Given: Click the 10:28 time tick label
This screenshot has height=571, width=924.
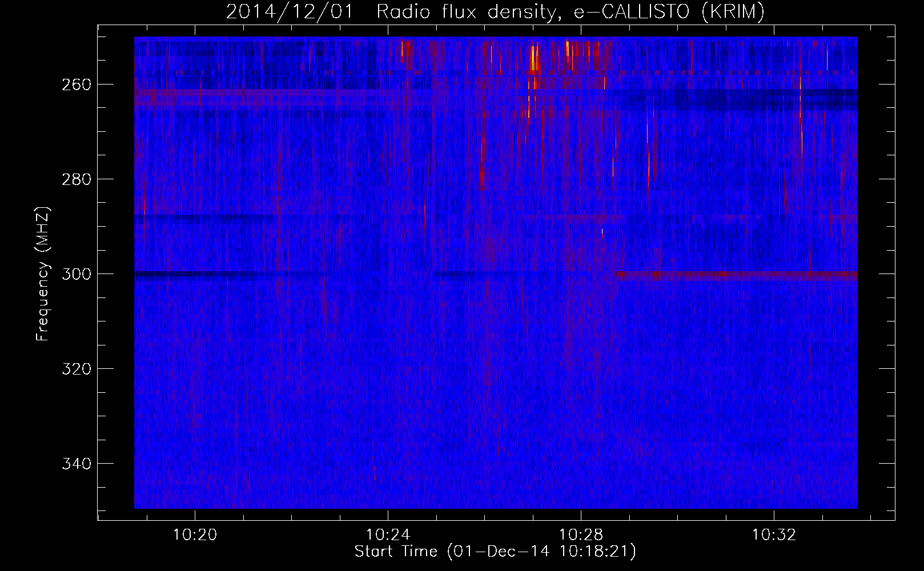Looking at the screenshot, I should (581, 535).
